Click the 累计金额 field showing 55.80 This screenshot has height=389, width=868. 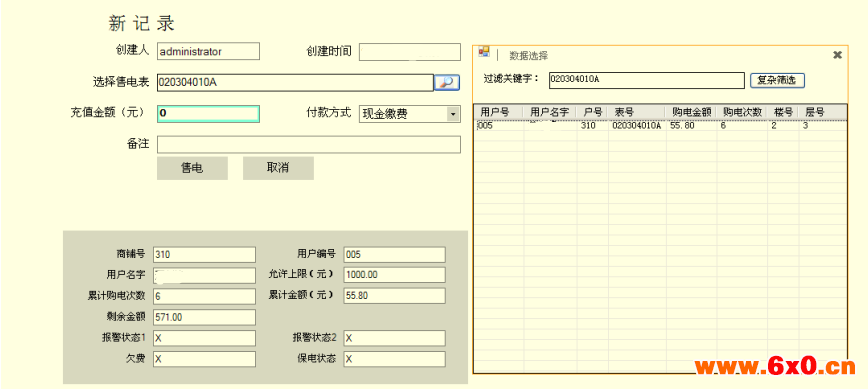point(395,296)
